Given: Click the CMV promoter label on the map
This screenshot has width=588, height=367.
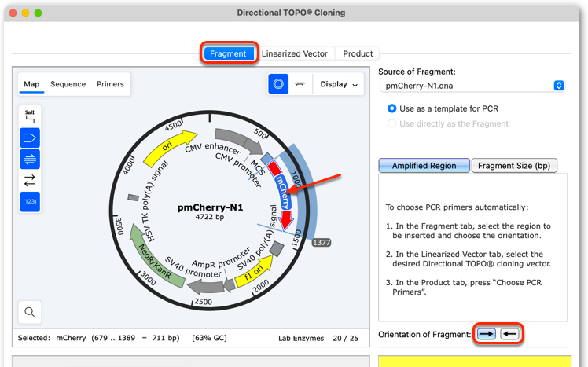Looking at the screenshot, I should tap(238, 170).
